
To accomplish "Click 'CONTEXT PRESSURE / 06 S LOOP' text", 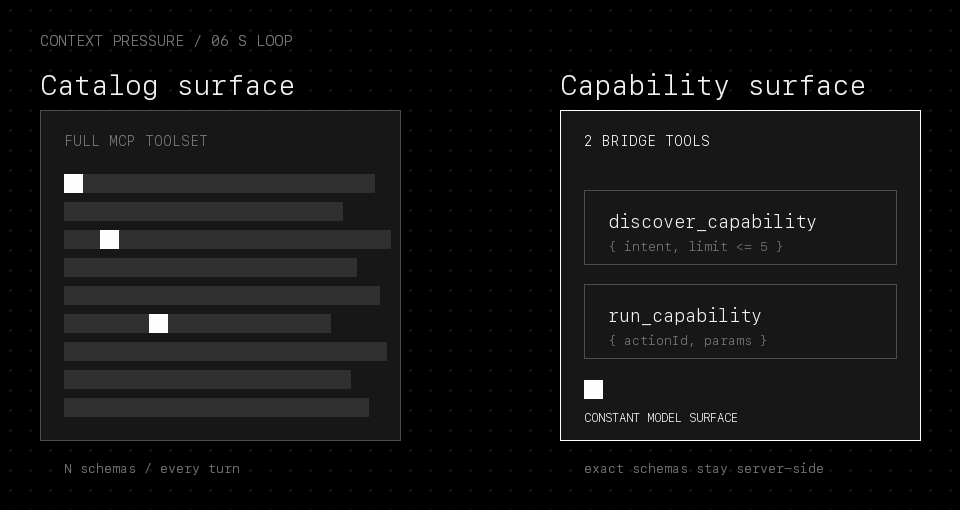I will pos(167,41).
